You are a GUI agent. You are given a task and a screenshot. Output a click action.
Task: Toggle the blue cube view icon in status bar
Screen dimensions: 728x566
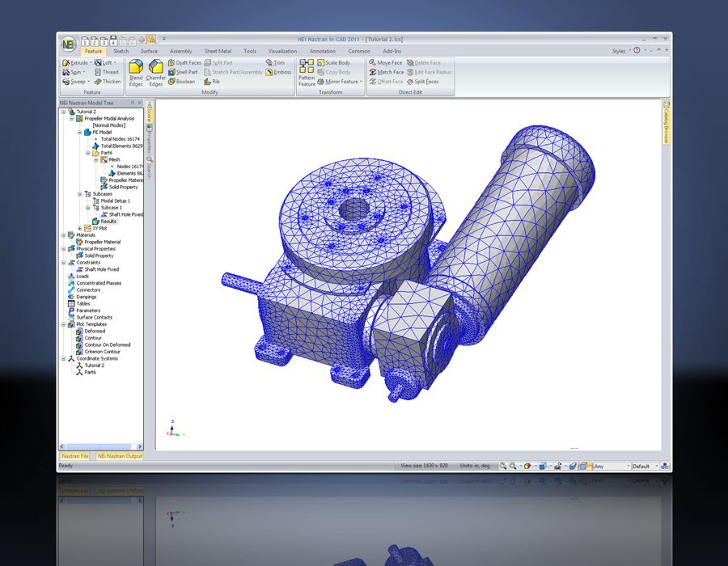(542, 466)
